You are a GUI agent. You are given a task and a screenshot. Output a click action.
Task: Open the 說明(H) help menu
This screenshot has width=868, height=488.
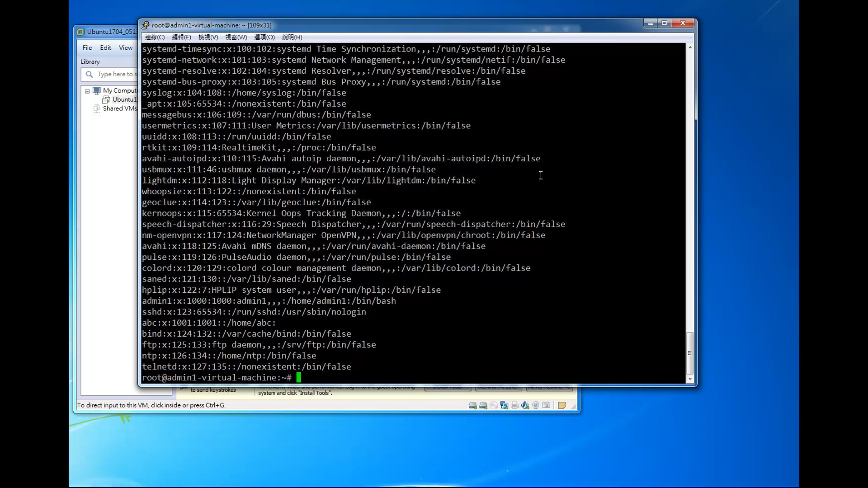[292, 37]
